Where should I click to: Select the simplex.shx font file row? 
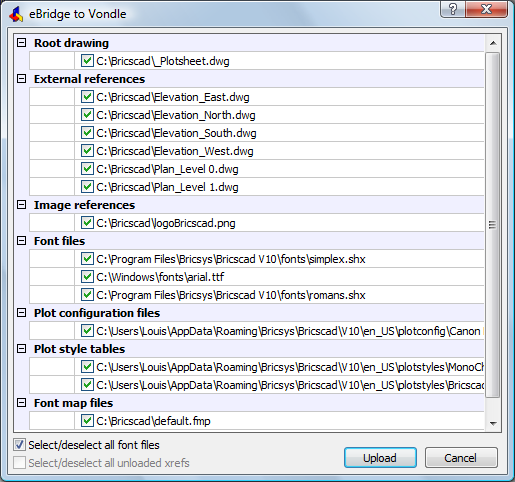[x=257, y=259]
